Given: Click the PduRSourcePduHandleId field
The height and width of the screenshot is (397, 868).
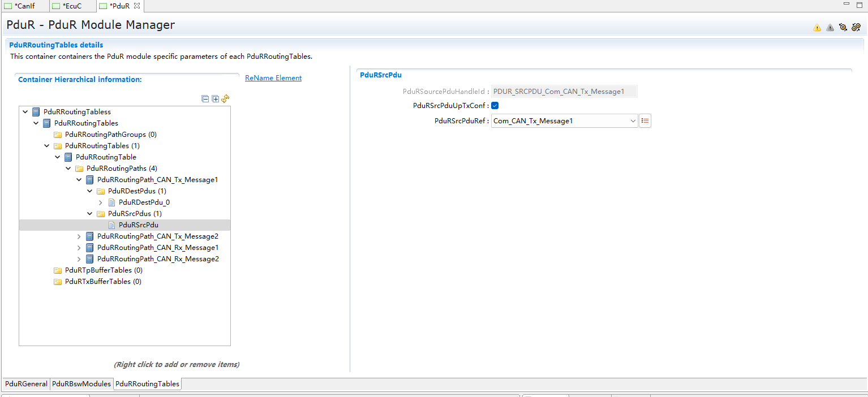Looking at the screenshot, I should click(564, 91).
